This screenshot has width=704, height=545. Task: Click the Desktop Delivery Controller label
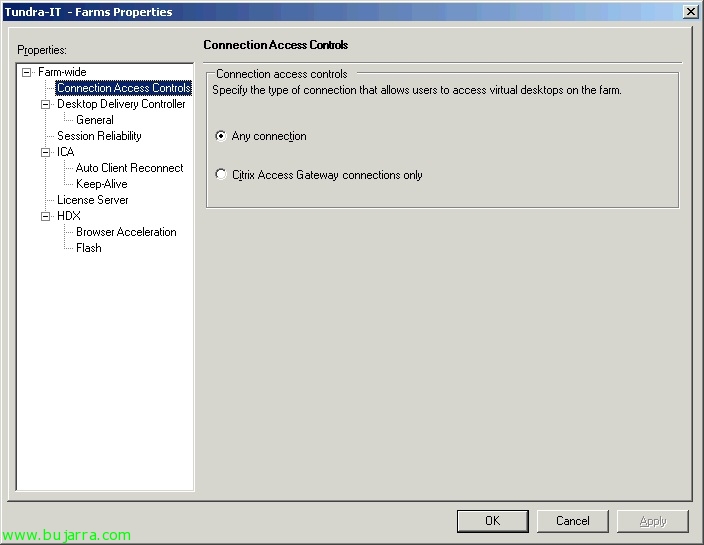click(x=121, y=104)
